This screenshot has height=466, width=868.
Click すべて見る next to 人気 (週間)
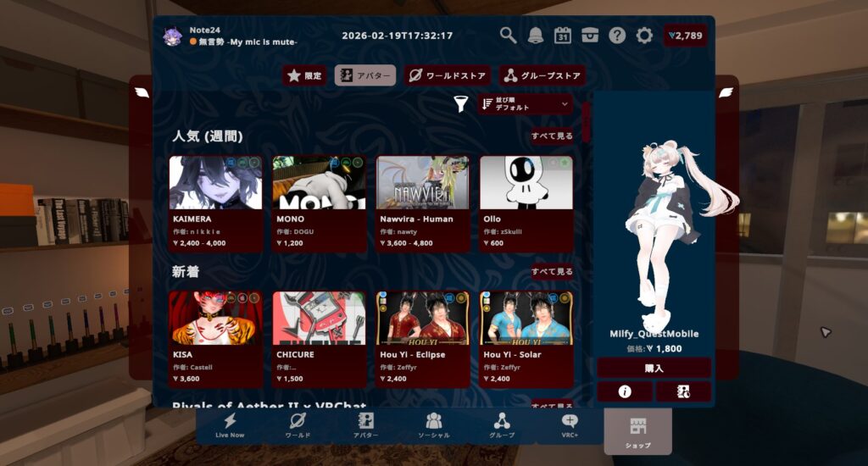(x=552, y=136)
